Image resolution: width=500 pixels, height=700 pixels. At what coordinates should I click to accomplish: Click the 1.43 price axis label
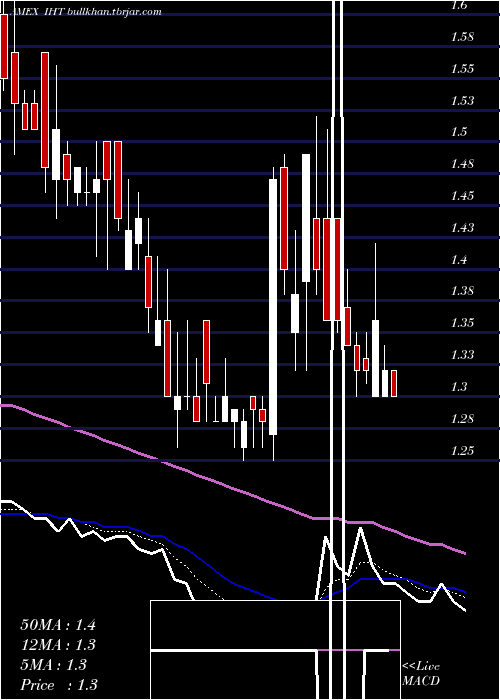(463, 228)
